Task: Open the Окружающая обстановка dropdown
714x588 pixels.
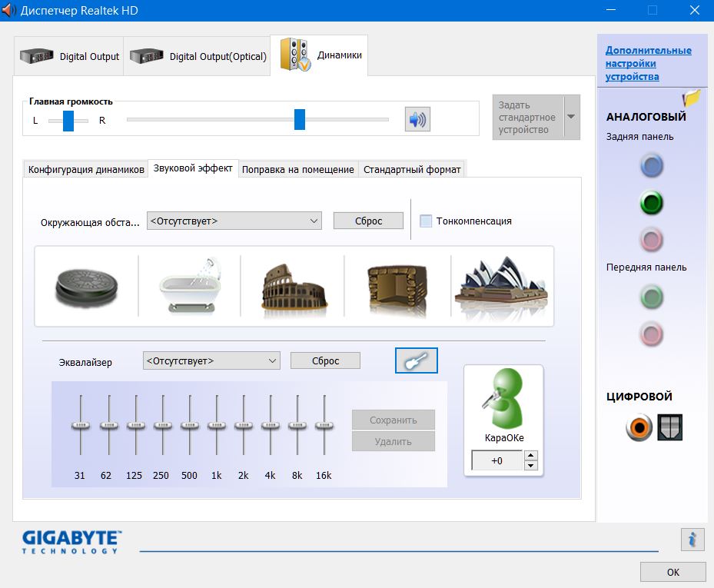Action: [x=234, y=221]
